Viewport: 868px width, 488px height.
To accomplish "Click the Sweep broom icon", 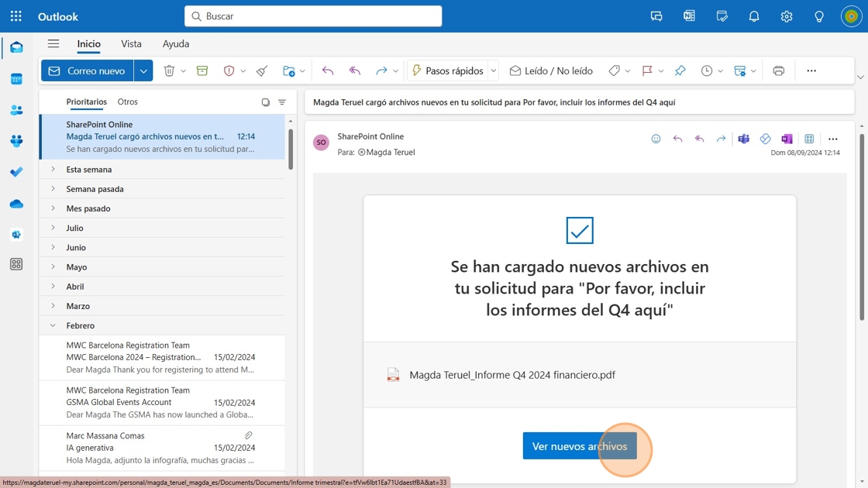I will 262,70.
